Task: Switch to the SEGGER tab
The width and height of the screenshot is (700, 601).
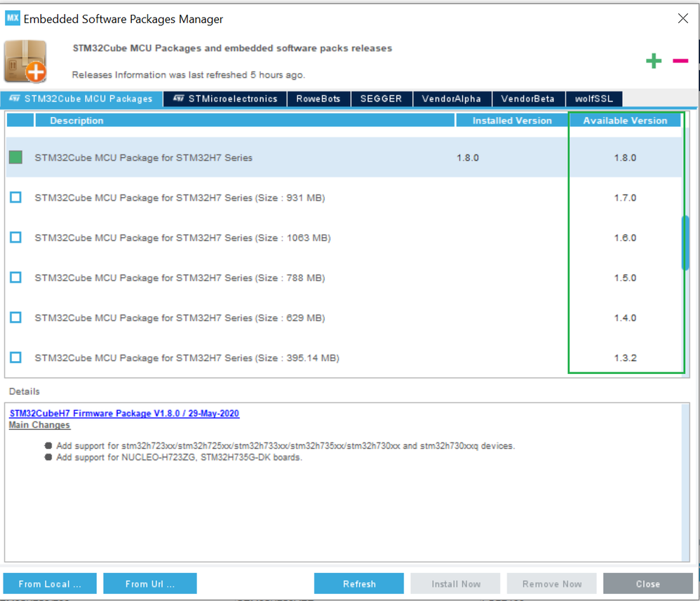Action: pos(382,99)
